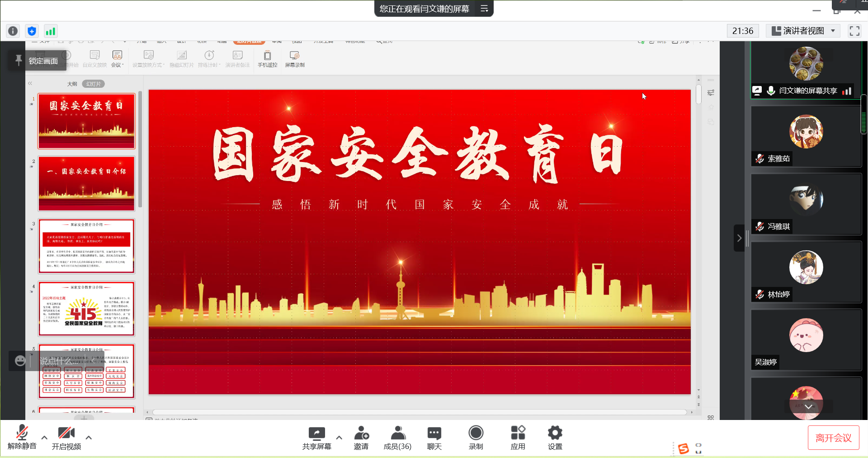Open the blue security shield icon
The width and height of the screenshot is (868, 458).
[32, 31]
